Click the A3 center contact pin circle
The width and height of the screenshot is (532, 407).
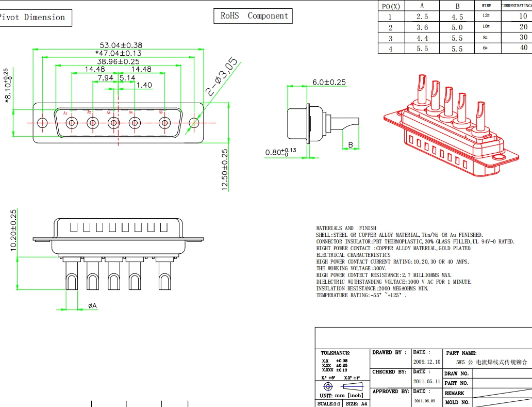click(113, 123)
